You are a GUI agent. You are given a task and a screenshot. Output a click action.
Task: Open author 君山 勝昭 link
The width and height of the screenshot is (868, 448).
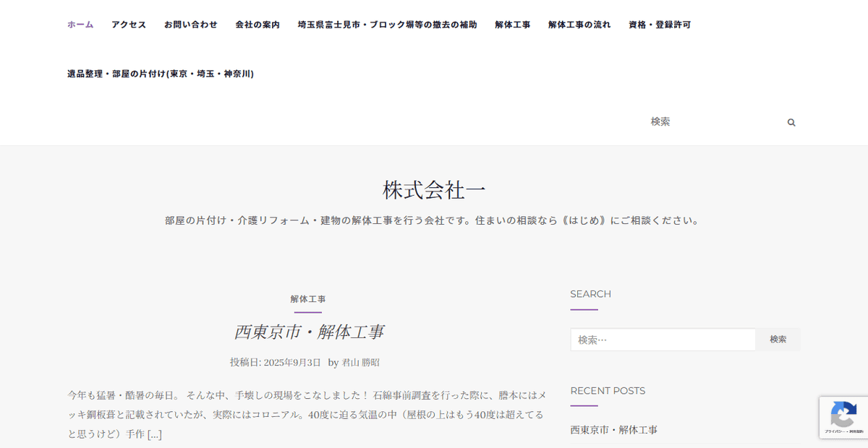coord(360,363)
